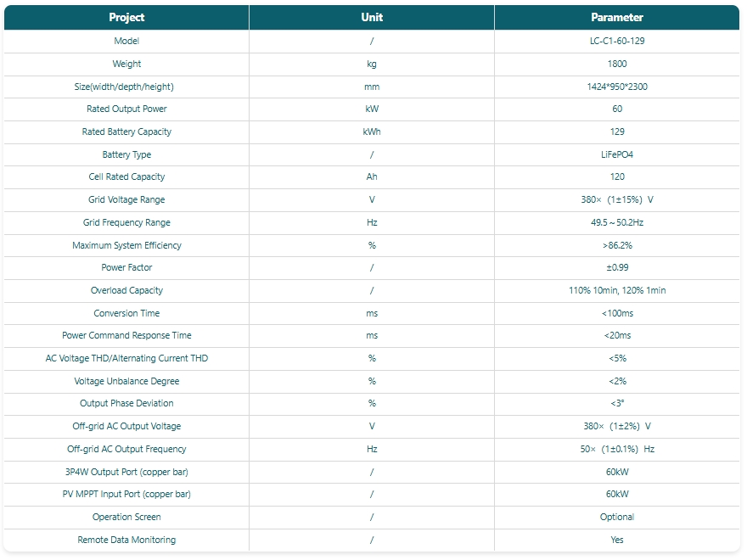Select the kWh unit cell

point(372,132)
